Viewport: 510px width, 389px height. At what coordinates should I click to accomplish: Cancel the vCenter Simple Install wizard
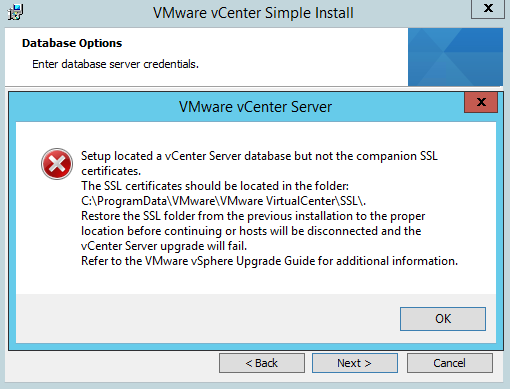coord(449,363)
